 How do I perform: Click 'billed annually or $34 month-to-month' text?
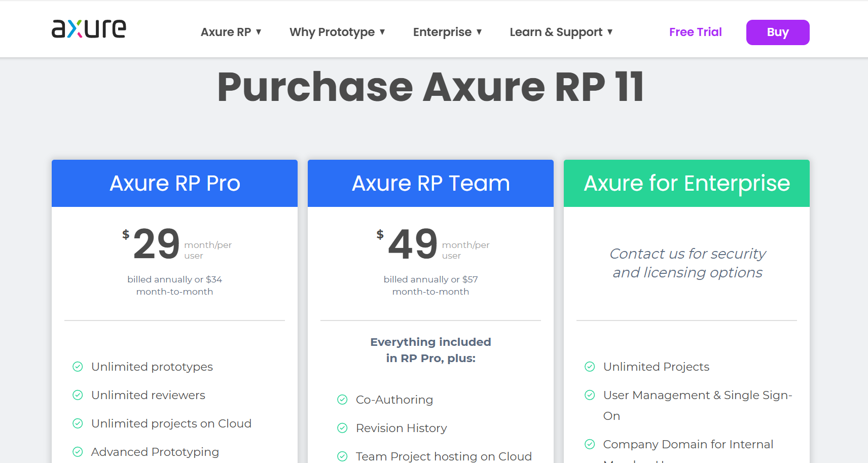[x=174, y=286]
